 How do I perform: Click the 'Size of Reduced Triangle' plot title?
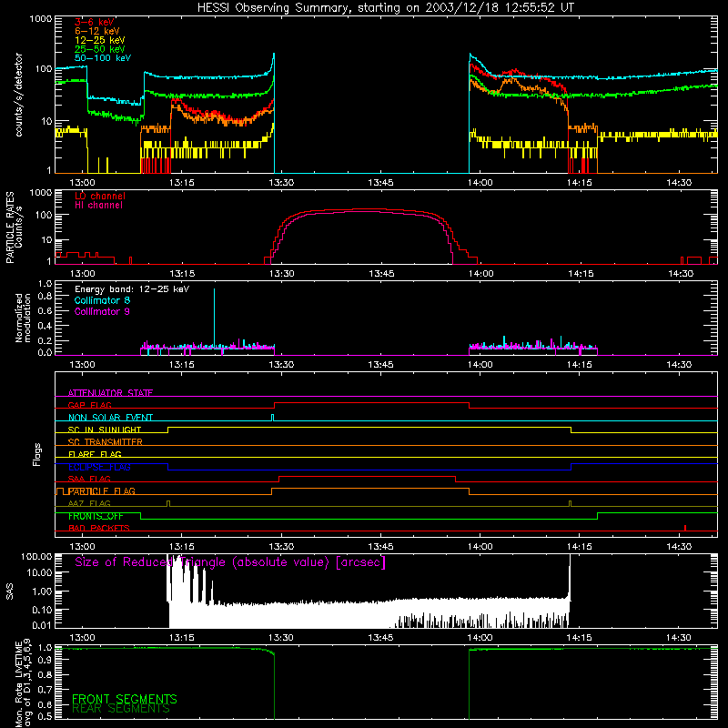[230, 562]
